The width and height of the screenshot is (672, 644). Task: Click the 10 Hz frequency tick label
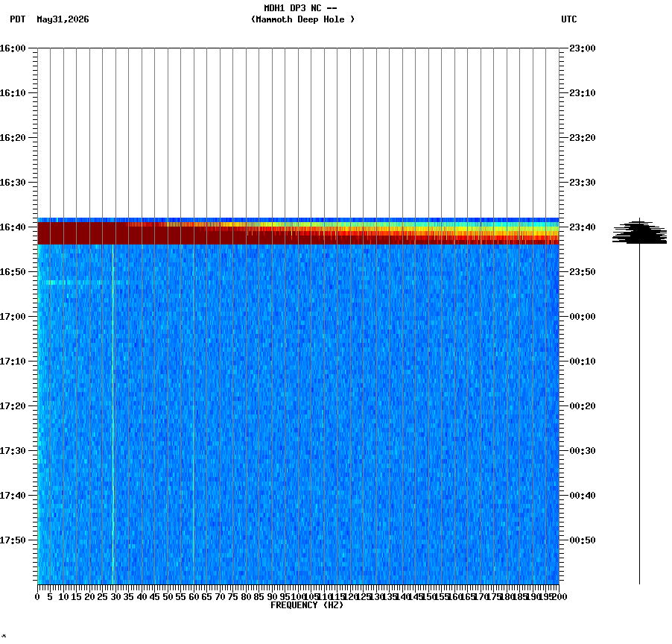point(63,597)
